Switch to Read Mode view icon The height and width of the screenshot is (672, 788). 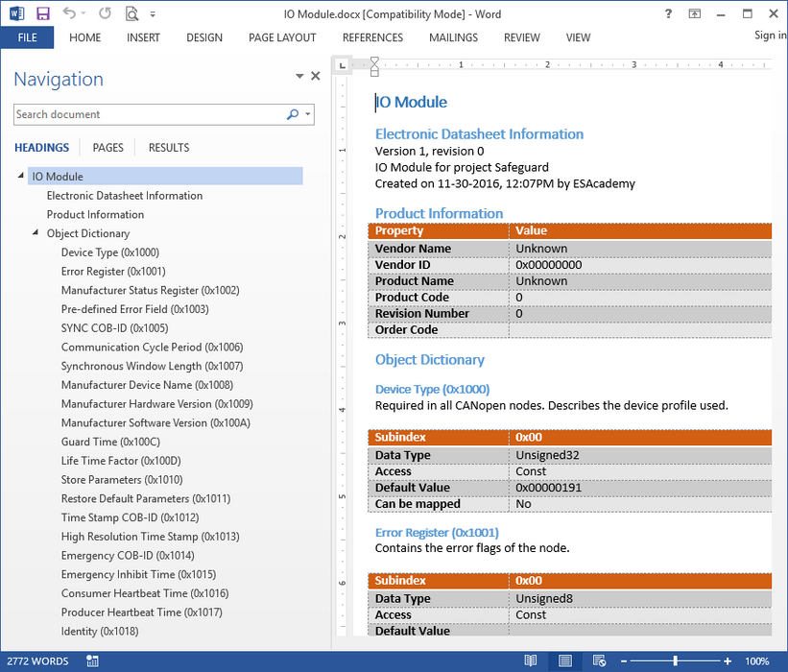[531, 661]
